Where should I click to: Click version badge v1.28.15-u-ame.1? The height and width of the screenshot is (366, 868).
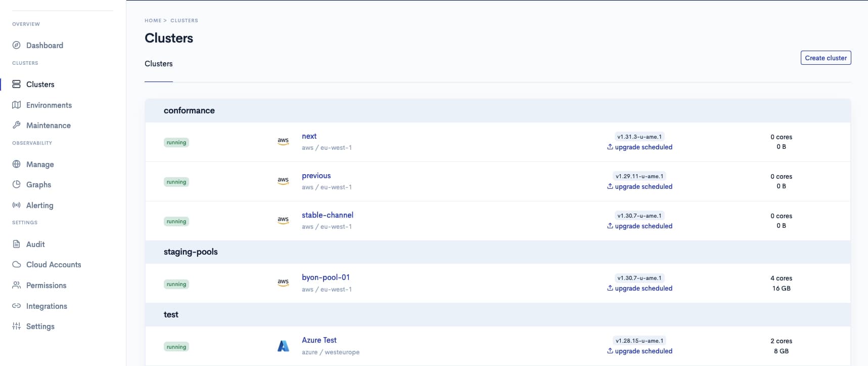[x=639, y=341]
